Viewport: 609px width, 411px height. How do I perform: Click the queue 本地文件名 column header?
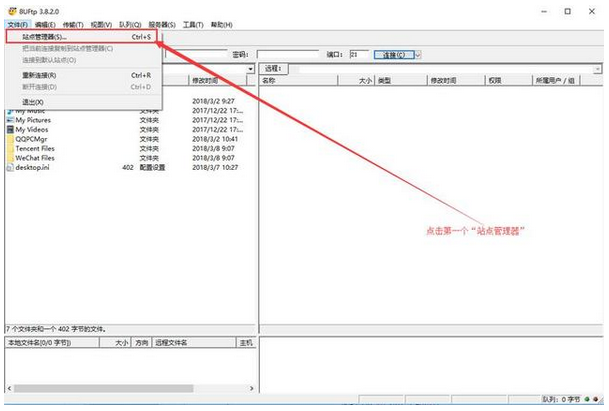(x=52, y=343)
